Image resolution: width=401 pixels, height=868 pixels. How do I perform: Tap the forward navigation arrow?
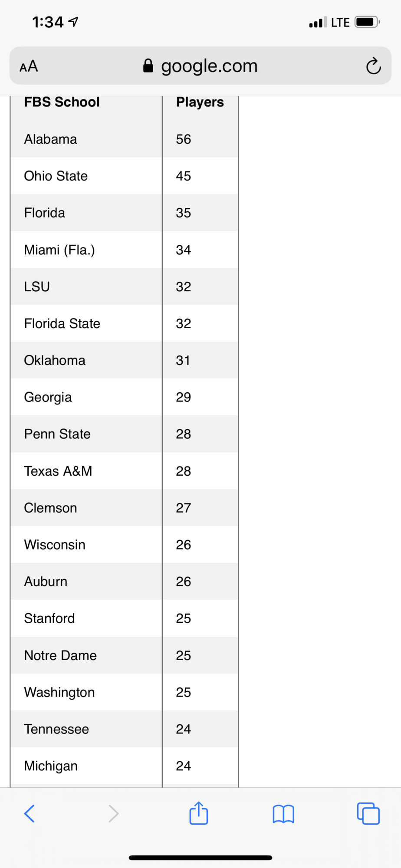click(x=113, y=814)
